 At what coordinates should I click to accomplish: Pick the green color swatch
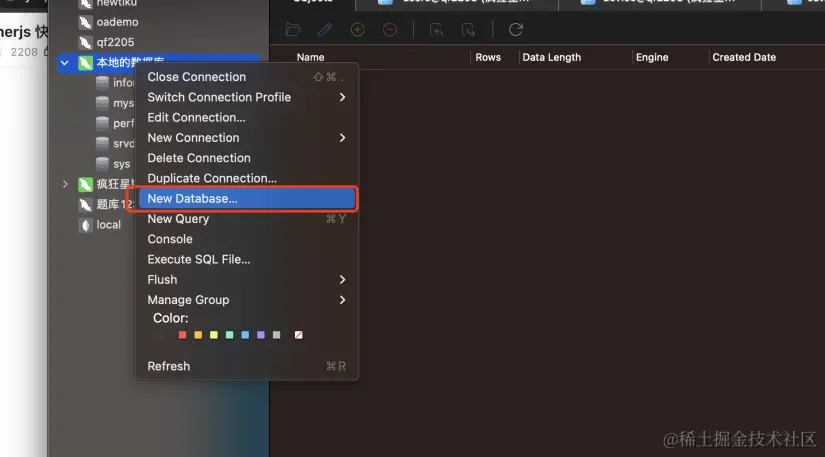pyautogui.click(x=229, y=335)
